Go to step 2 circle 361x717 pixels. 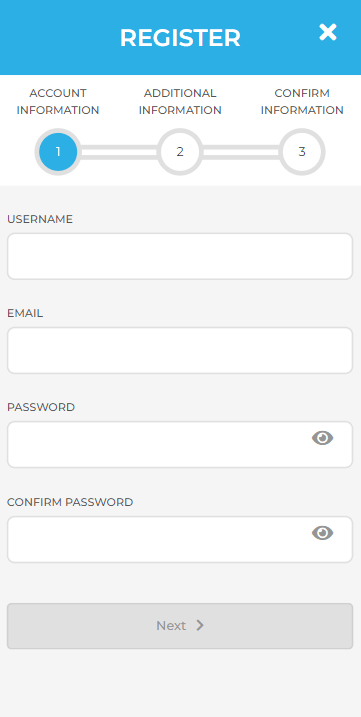[x=180, y=152]
